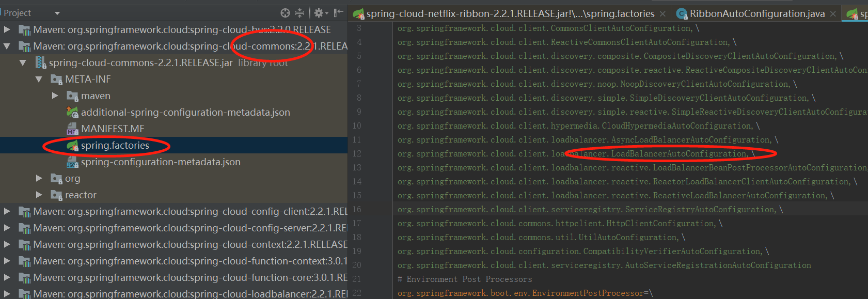Expand Maven spring-cloud-function-context node
Screen dimensions: 868x299
(x=7, y=261)
